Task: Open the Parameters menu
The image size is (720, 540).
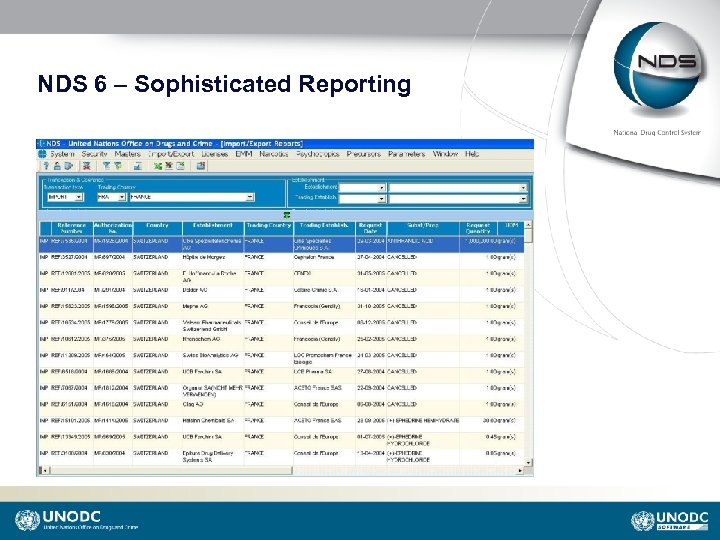Action: pyautogui.click(x=406, y=154)
